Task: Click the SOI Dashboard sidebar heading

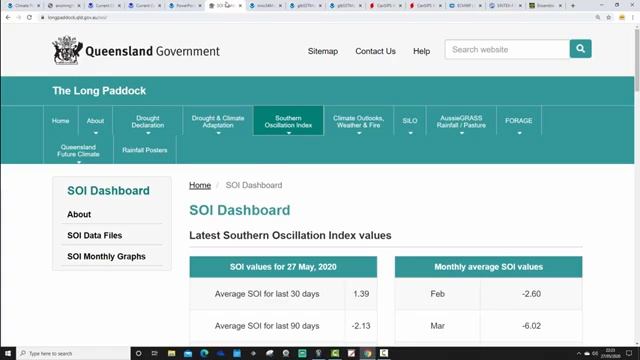Action: (x=109, y=191)
